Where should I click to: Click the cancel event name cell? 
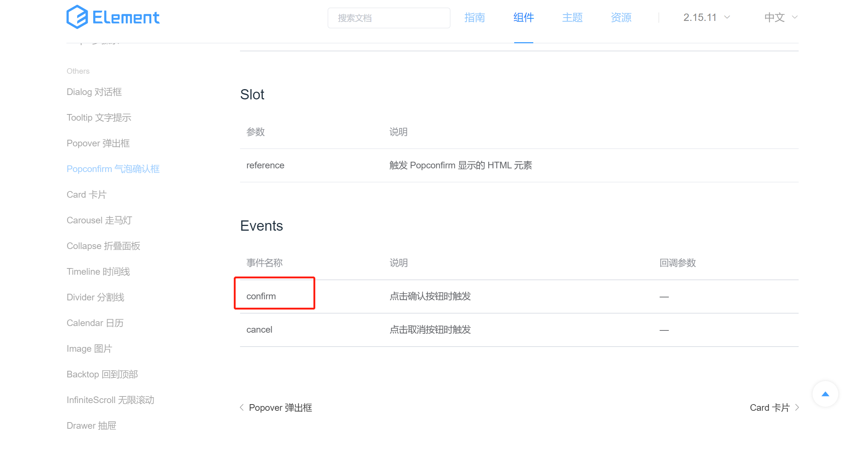(x=259, y=330)
